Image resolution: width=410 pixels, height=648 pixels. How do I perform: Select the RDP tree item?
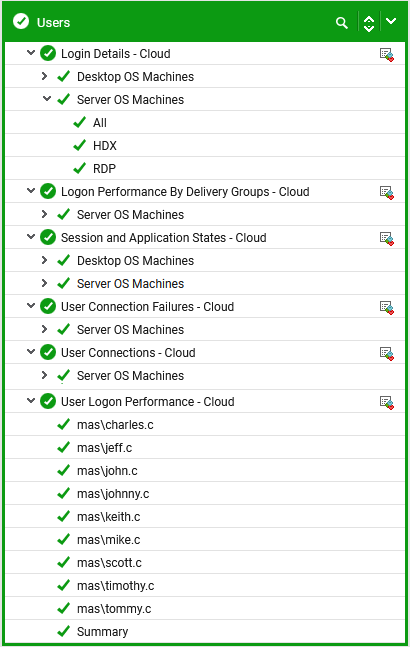point(105,169)
